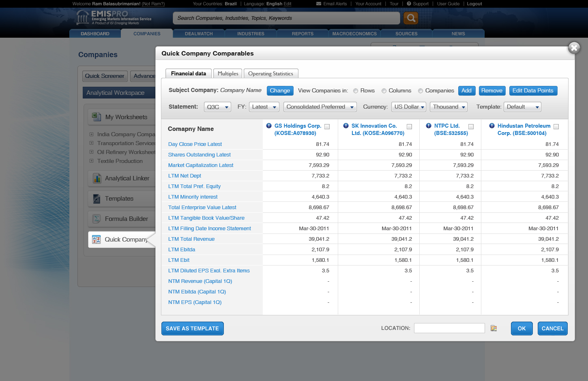This screenshot has width=588, height=381.
Task: Open the US Dollar currency dropdown
Action: click(409, 107)
